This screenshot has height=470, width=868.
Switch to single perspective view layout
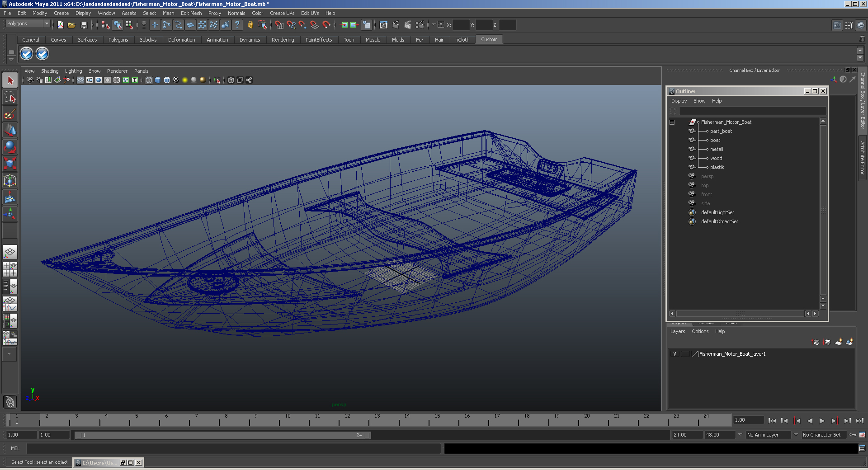pyautogui.click(x=10, y=252)
